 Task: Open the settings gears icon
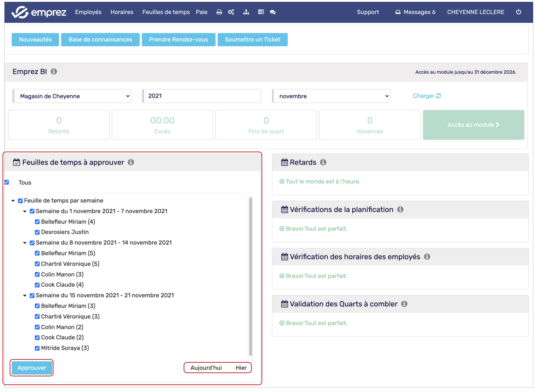click(231, 12)
